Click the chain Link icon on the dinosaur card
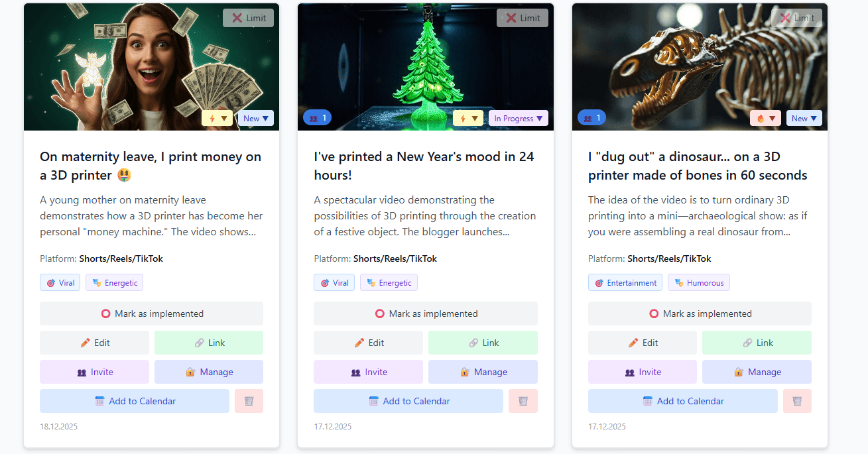 [747, 343]
